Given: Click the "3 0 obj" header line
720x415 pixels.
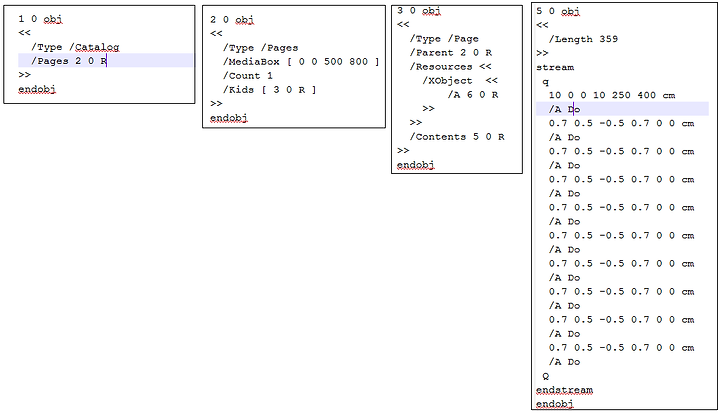Looking at the screenshot, I should click(419, 11).
